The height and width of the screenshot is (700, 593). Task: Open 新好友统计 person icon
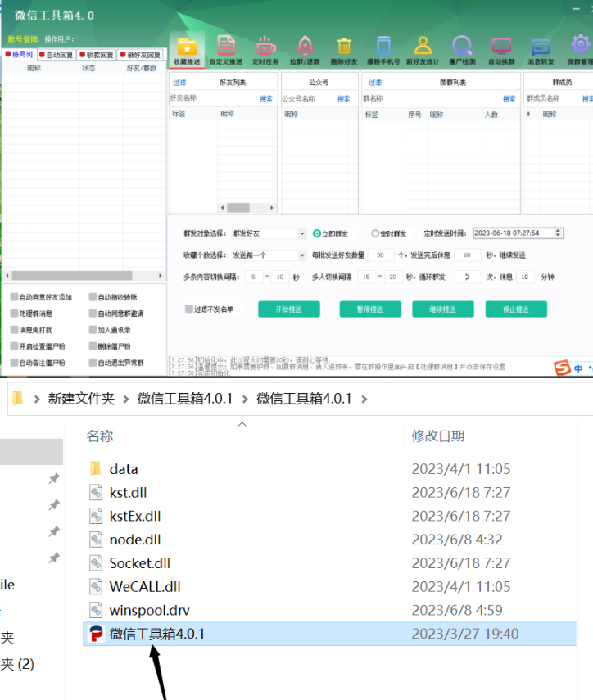[x=423, y=49]
